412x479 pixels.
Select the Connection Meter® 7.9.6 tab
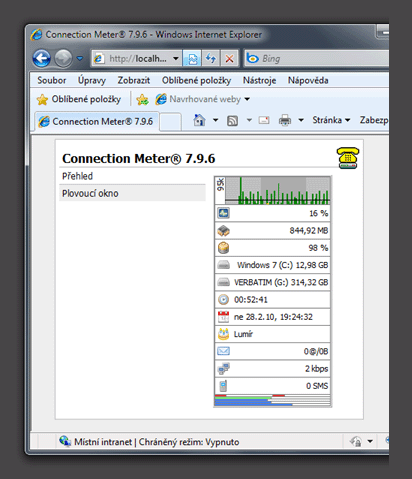(97, 122)
